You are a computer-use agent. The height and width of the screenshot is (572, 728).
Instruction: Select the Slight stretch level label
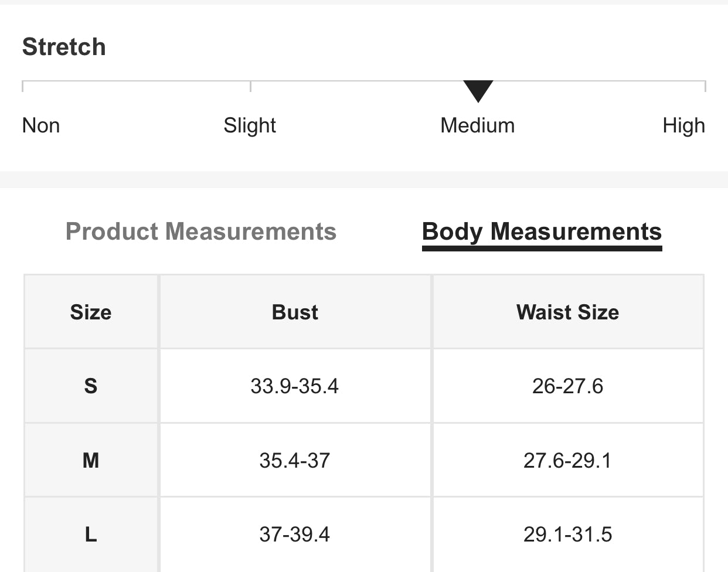click(250, 125)
